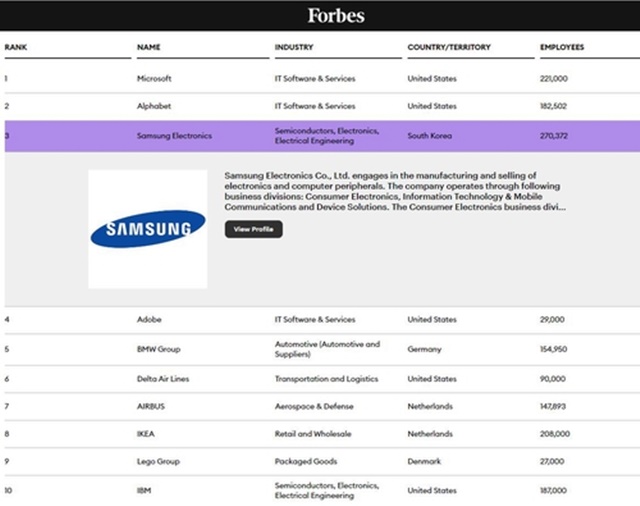Sort by the NAME column header
The height and width of the screenshot is (506, 640).
point(149,47)
